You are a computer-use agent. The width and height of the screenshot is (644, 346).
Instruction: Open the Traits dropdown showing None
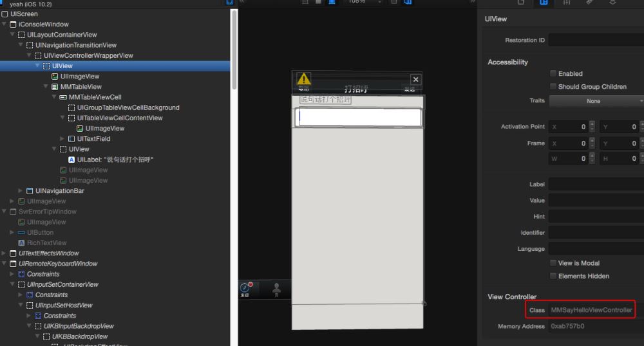coord(596,101)
